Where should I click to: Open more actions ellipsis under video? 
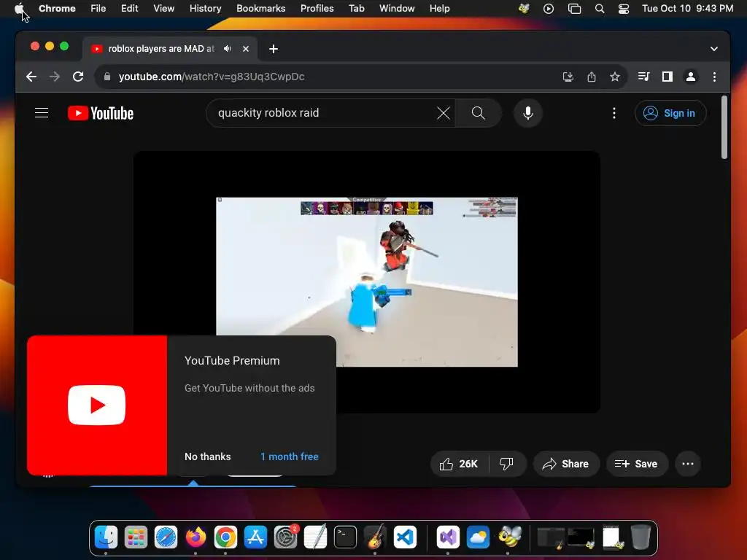(688, 464)
